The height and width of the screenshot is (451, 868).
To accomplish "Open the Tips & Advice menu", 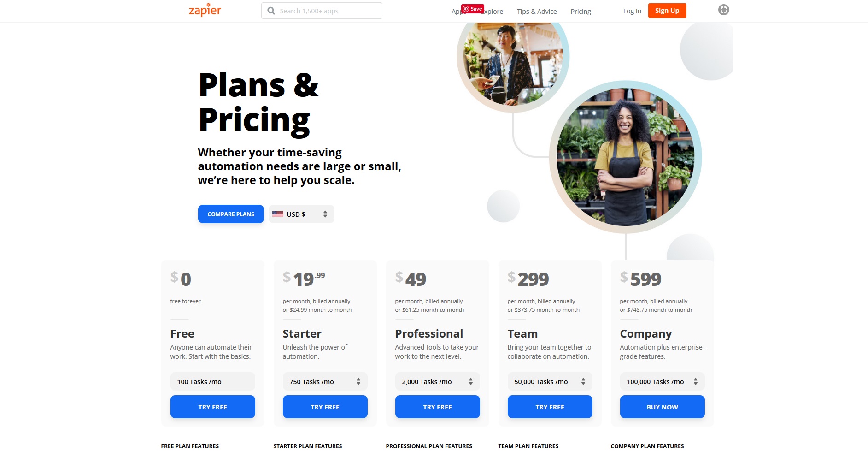I will click(x=537, y=11).
